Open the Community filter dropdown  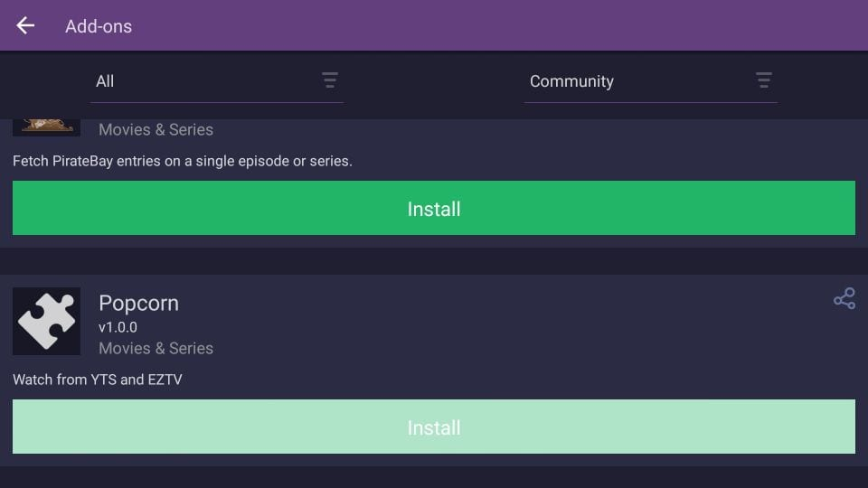click(650, 81)
